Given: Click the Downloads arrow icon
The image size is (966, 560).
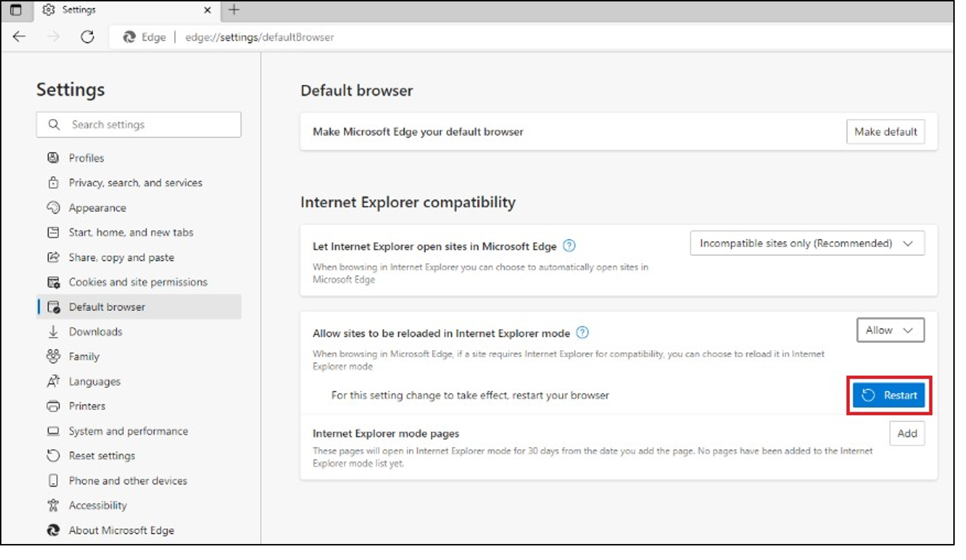Looking at the screenshot, I should coord(53,332).
